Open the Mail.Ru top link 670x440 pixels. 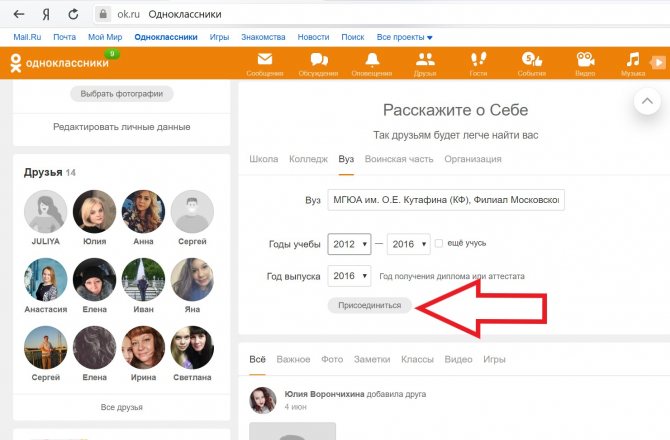point(27,37)
